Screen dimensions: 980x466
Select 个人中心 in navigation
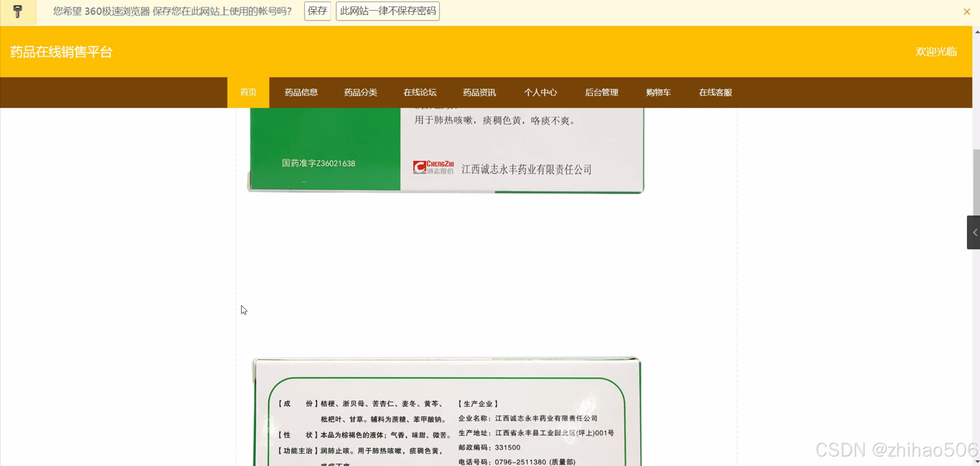pyautogui.click(x=540, y=93)
